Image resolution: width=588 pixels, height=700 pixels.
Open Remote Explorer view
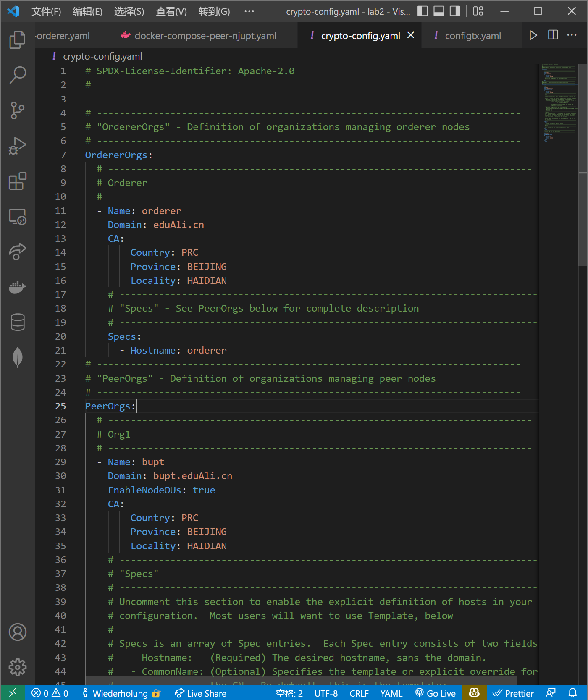pos(18,217)
